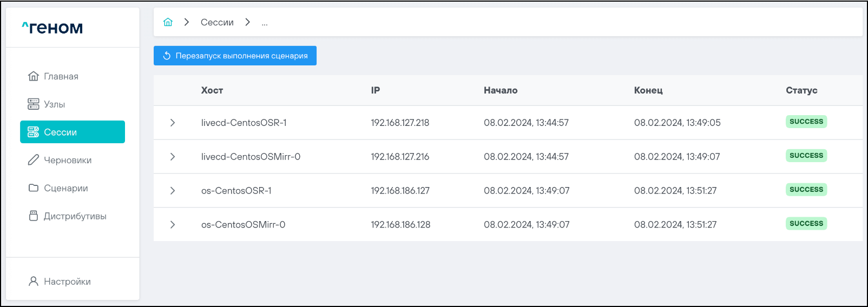Click the Сессии breadcrumb link
The width and height of the screenshot is (868, 307).
click(x=217, y=22)
